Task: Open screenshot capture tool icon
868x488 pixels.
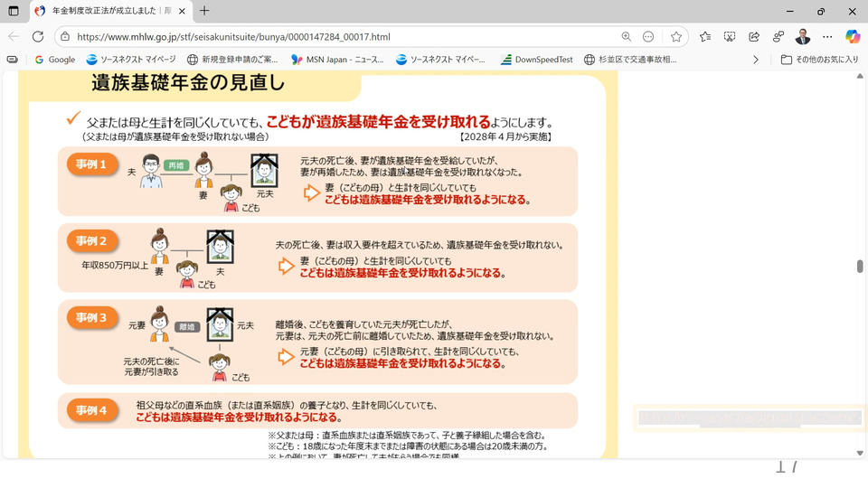Action: [x=730, y=36]
